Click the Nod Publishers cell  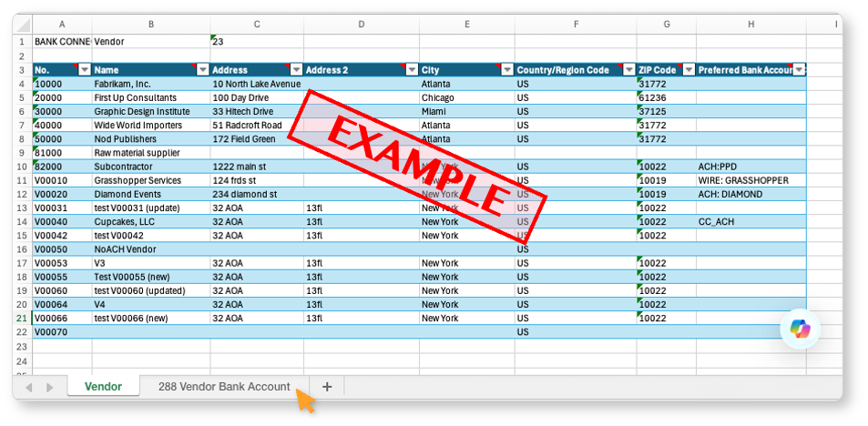coord(151,139)
